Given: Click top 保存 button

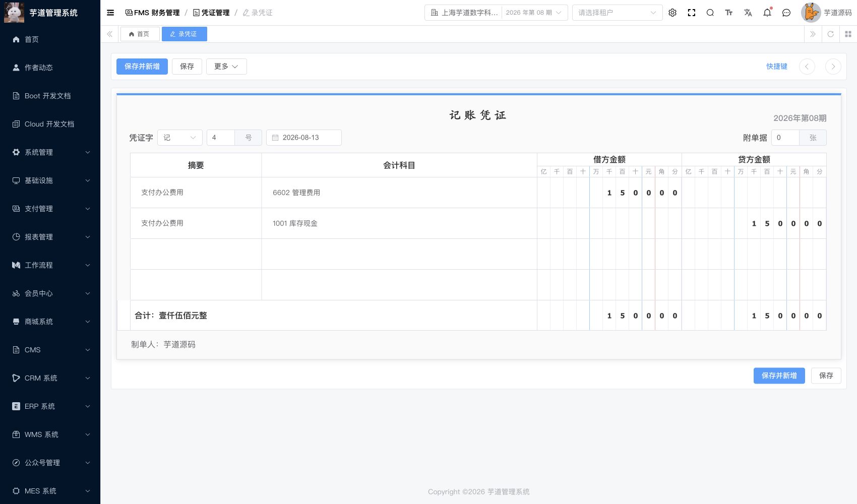Looking at the screenshot, I should click(187, 67).
